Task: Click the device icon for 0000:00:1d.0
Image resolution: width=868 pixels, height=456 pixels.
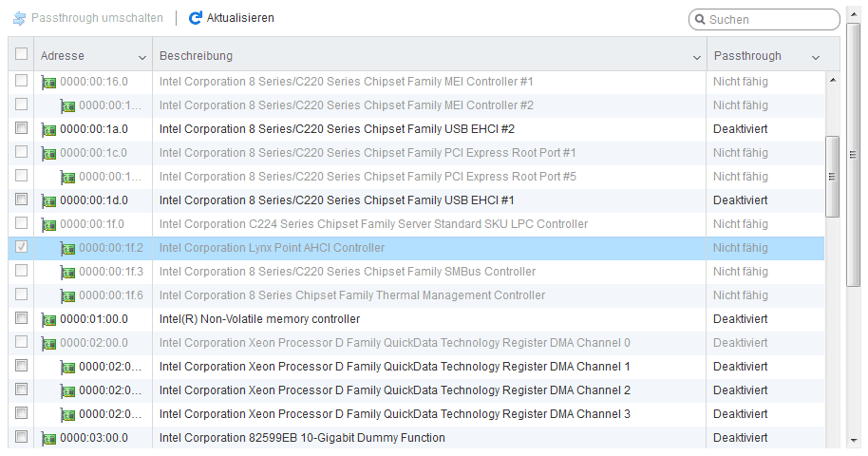Action: [x=49, y=200]
